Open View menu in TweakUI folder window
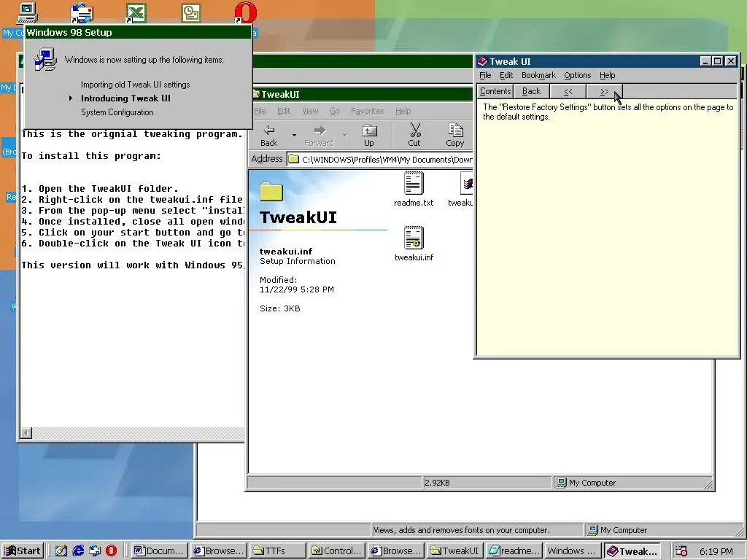747x560 pixels. click(x=310, y=111)
